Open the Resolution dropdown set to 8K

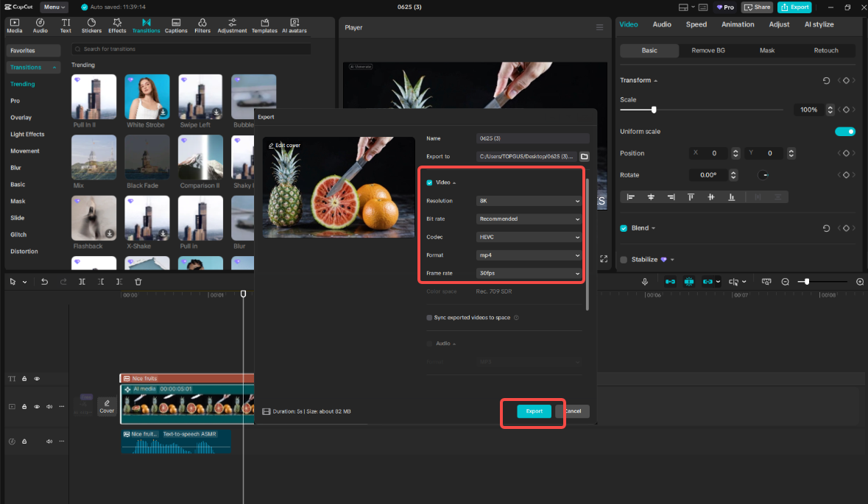528,200
